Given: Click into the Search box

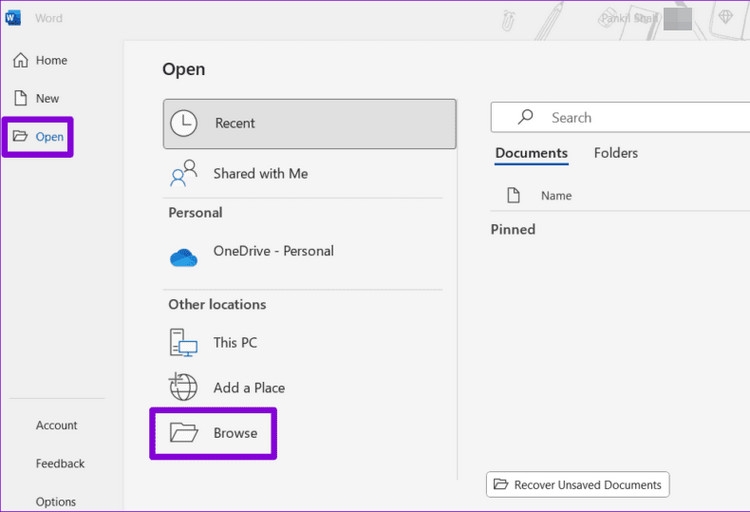Looking at the screenshot, I should coord(620,117).
